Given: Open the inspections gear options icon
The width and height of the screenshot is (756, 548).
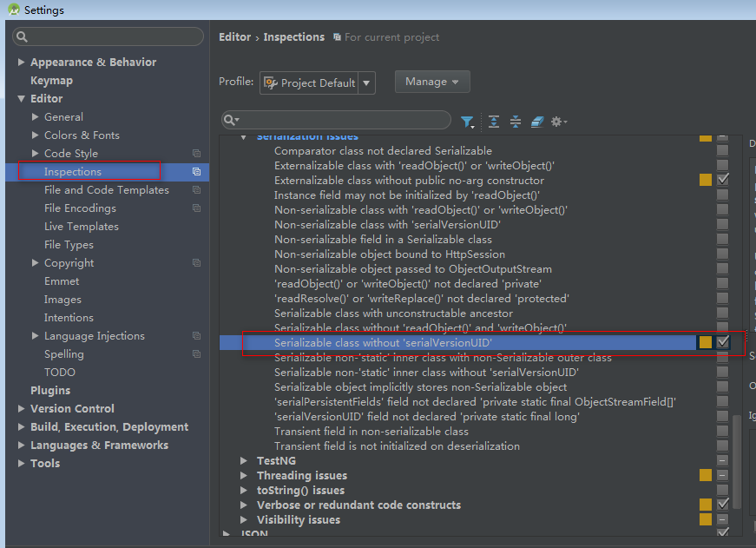Looking at the screenshot, I should tap(559, 122).
